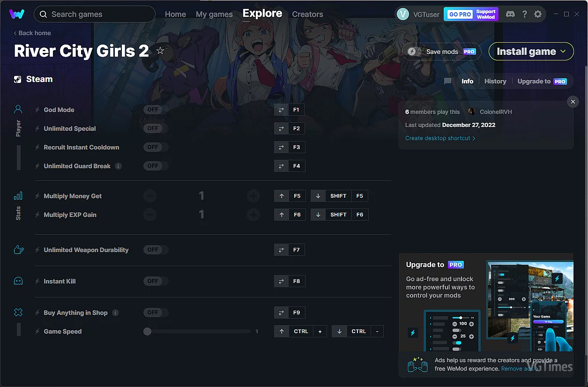The width and height of the screenshot is (588, 387).
Task: Click info icon next to Buy Anything in Shop
Action: tap(116, 313)
